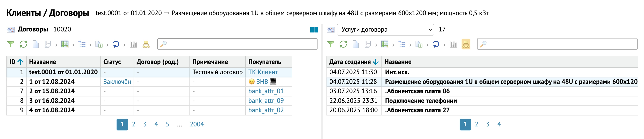Click spreadsheet export icon in Услуги договора toolbar
644x139 pixels.
[385, 44]
